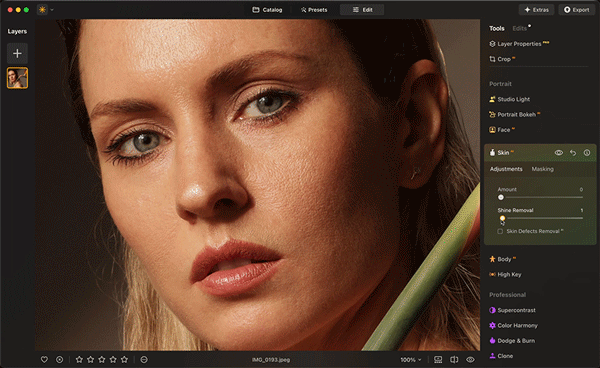Open the Color Harmony tool
The height and width of the screenshot is (368, 600).
tap(514, 326)
